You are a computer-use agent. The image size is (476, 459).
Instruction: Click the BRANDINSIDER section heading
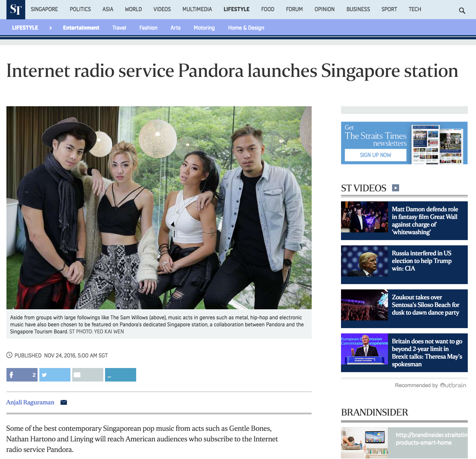(374, 412)
